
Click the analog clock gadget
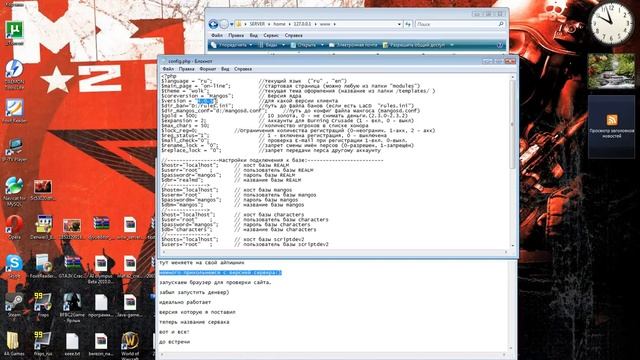coord(611,24)
